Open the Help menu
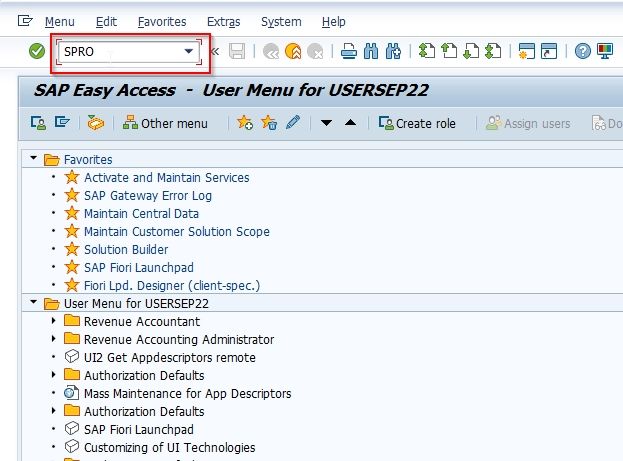623x461 pixels. pos(333,22)
